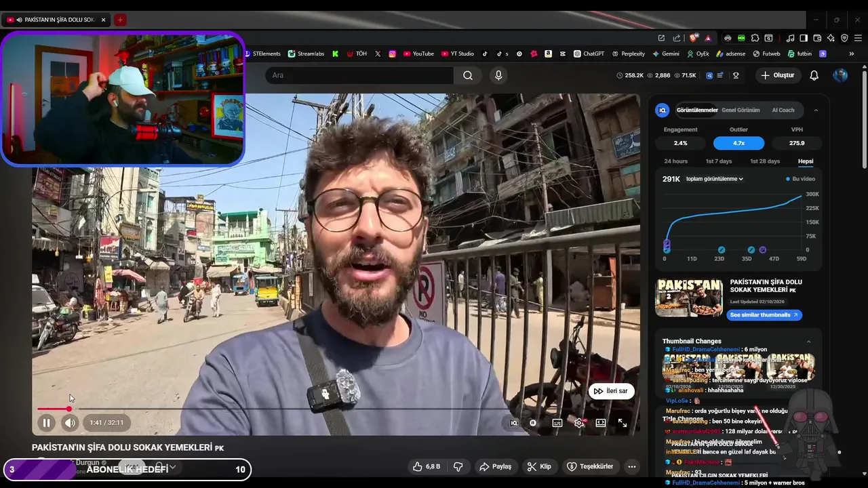
Task: Open the Instagram bookmark icon
Action: pos(392,54)
